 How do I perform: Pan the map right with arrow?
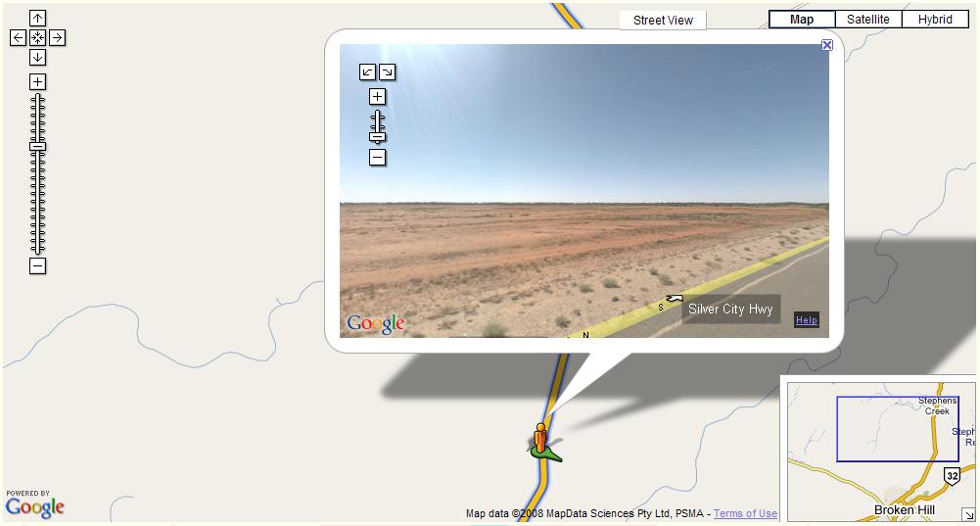click(x=57, y=37)
